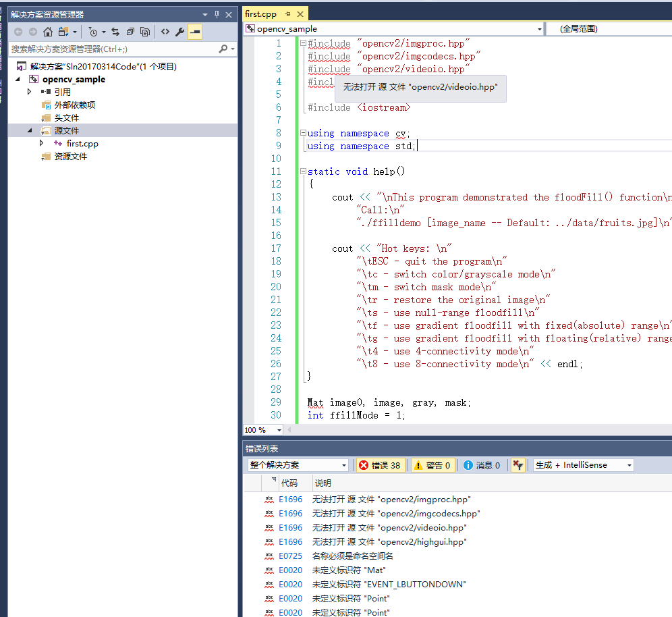The image size is (672, 617).
Task: Expand the 引用 references tree node
Action: (x=29, y=92)
